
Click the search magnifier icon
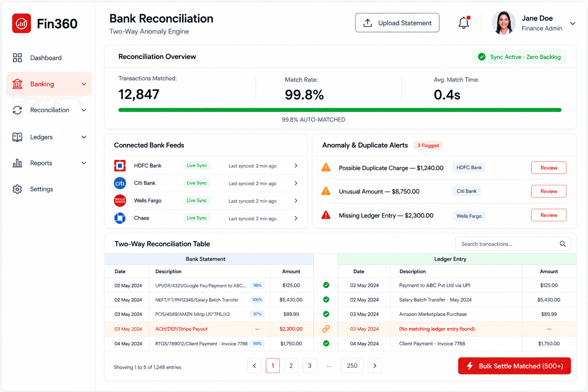(562, 244)
